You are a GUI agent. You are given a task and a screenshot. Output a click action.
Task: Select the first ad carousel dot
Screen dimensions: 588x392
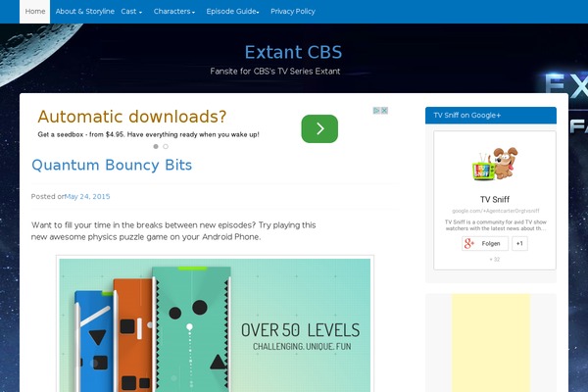point(156,146)
